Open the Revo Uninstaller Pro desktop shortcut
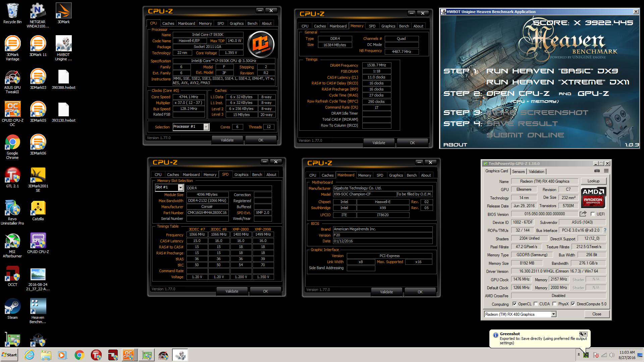Viewport: 644px width, 362px height. 12,213
